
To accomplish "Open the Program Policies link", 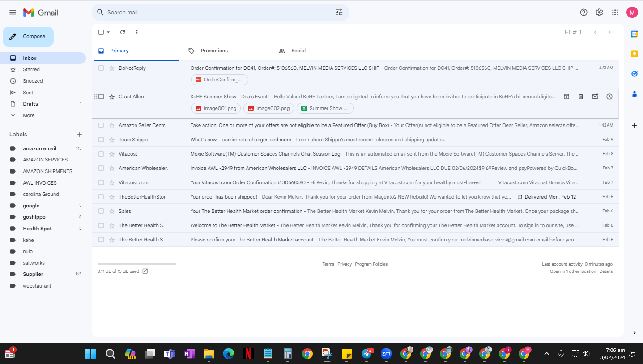I will (x=371, y=264).
